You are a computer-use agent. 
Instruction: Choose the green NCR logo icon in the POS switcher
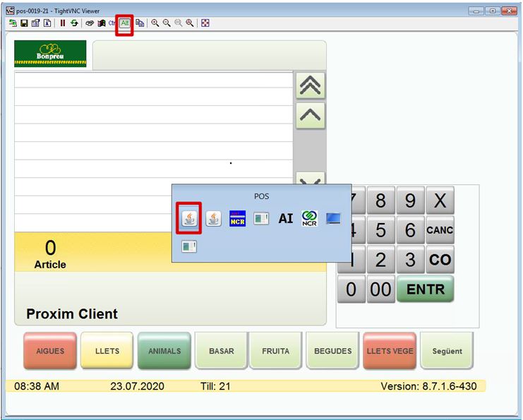point(309,219)
